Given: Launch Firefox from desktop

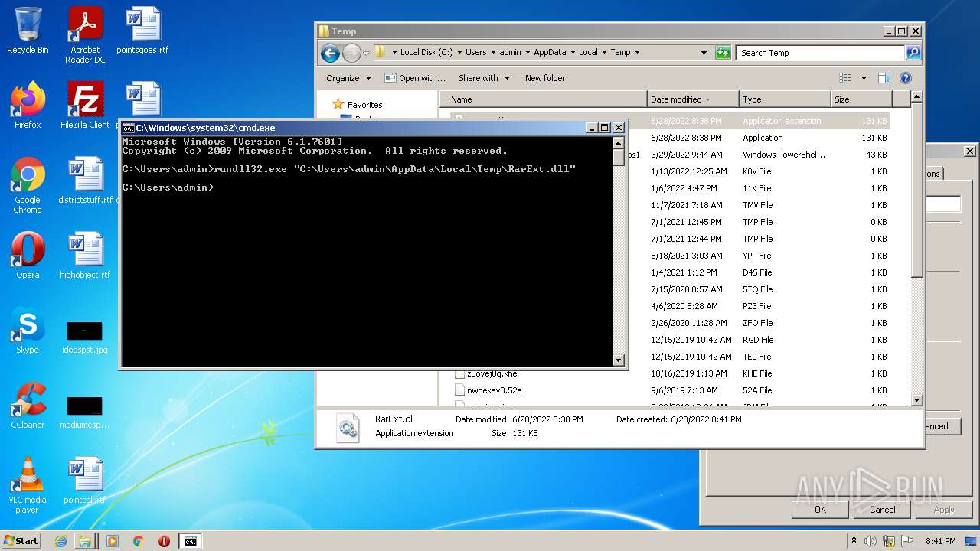Looking at the screenshot, I should point(28,106).
